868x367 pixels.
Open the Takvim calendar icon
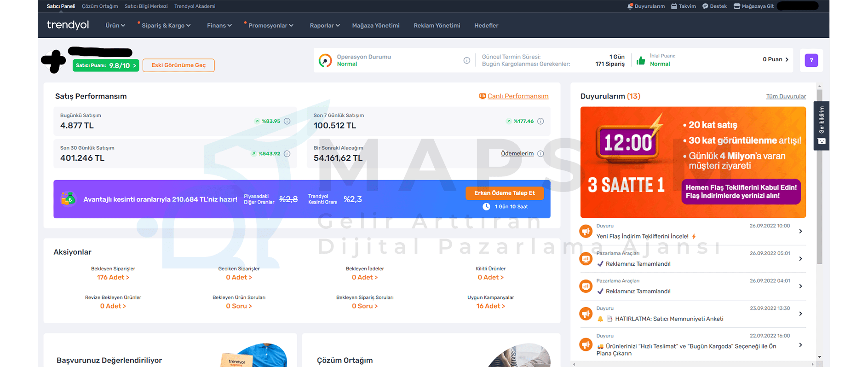pos(674,6)
